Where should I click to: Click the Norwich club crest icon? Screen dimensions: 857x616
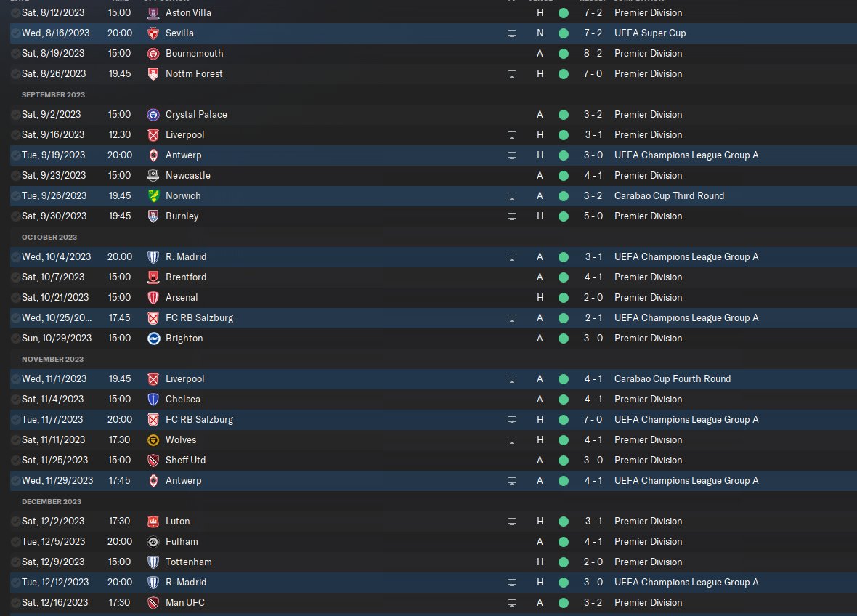click(153, 195)
